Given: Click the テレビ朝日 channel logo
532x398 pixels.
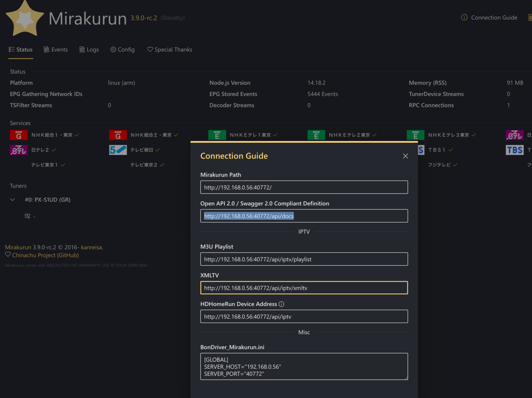Looking at the screenshot, I should pos(118,150).
